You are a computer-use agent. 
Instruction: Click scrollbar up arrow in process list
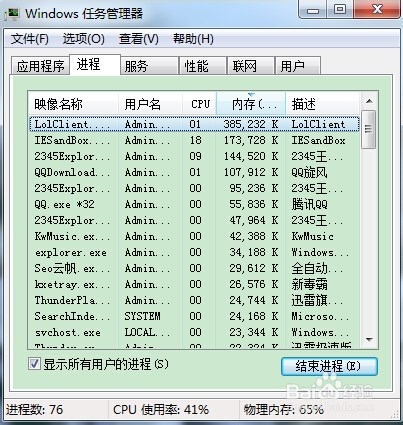369,101
